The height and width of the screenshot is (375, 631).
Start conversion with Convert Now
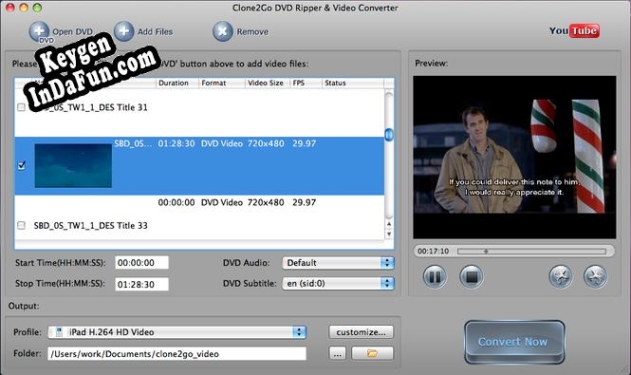514,342
